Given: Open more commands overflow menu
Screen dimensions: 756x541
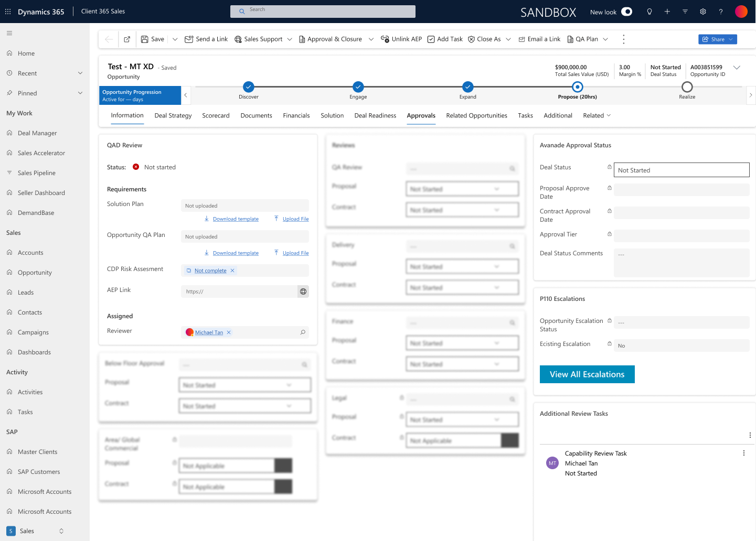Looking at the screenshot, I should [623, 39].
